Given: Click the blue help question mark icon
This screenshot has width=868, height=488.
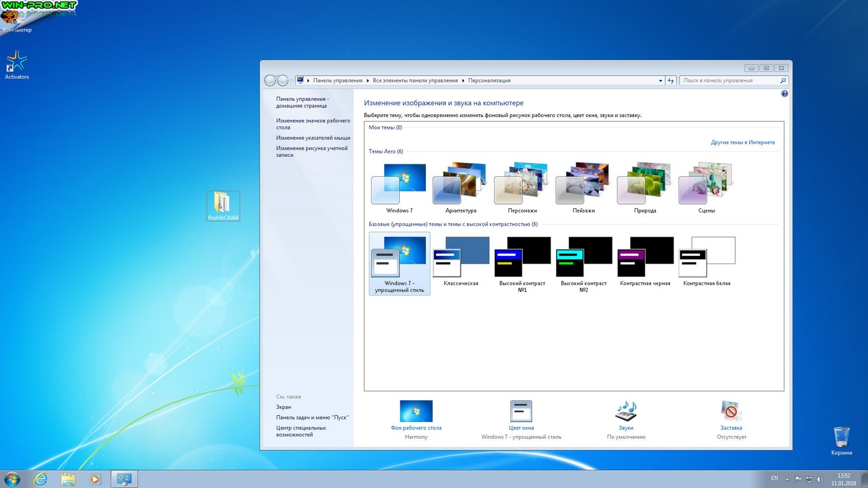Looking at the screenshot, I should (x=784, y=94).
